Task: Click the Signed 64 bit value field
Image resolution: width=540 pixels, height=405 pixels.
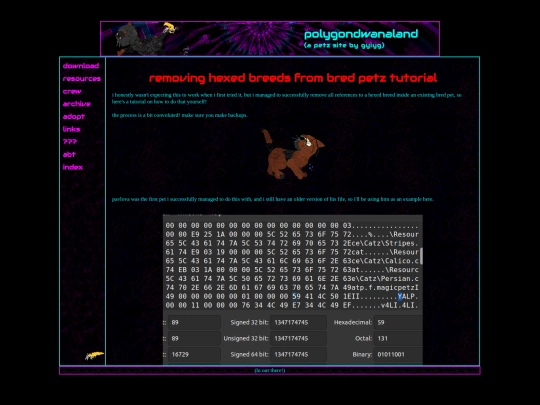Action: pos(298,354)
